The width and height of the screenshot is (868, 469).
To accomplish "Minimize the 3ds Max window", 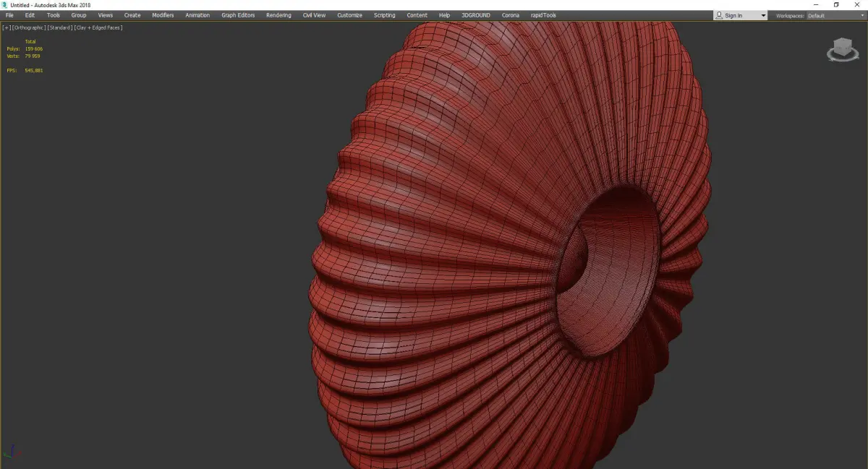I will pos(816,5).
